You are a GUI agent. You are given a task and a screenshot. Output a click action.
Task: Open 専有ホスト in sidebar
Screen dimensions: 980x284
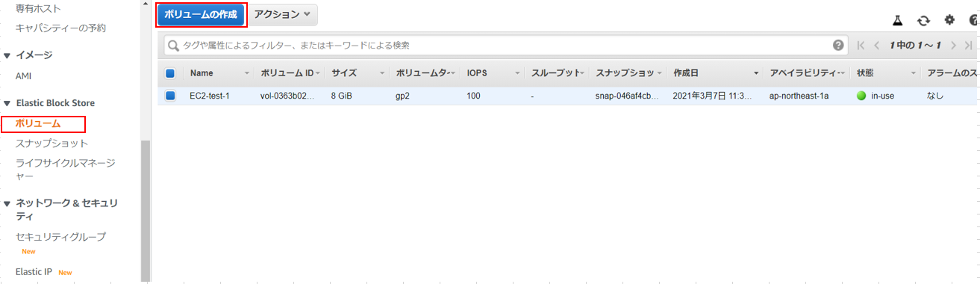[39, 8]
